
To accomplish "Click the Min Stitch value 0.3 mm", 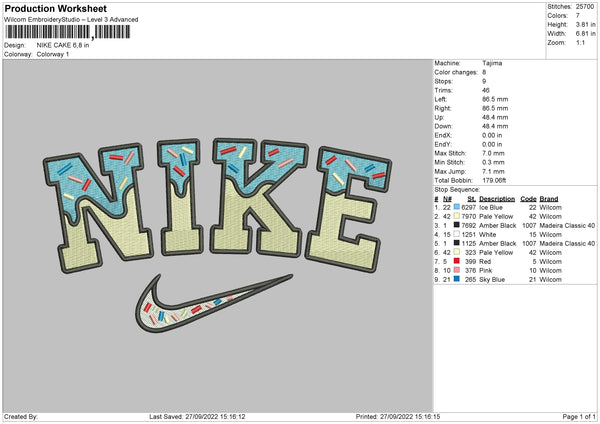I will [493, 162].
